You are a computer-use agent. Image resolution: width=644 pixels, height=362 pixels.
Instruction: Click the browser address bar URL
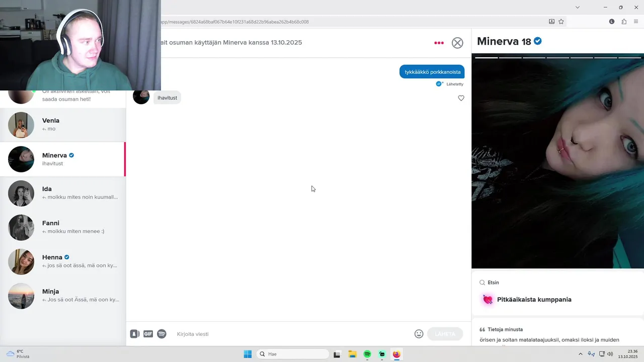coord(234,22)
